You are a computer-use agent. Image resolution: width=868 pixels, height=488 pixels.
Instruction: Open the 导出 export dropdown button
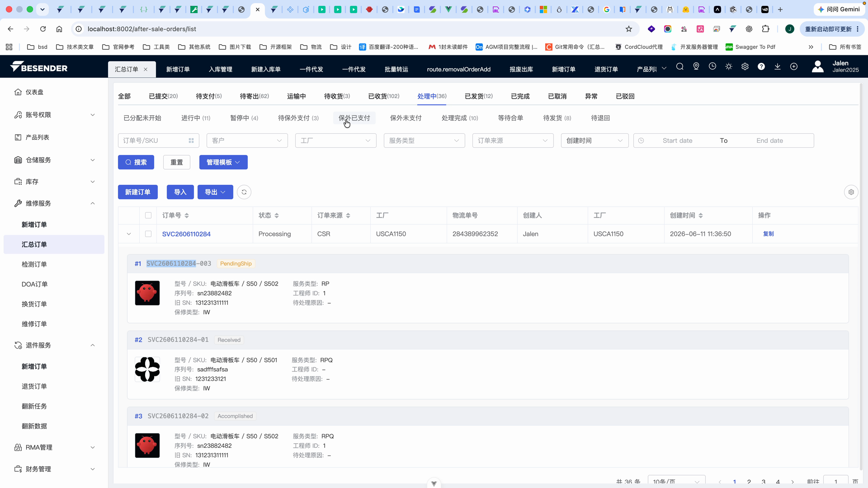pyautogui.click(x=215, y=192)
